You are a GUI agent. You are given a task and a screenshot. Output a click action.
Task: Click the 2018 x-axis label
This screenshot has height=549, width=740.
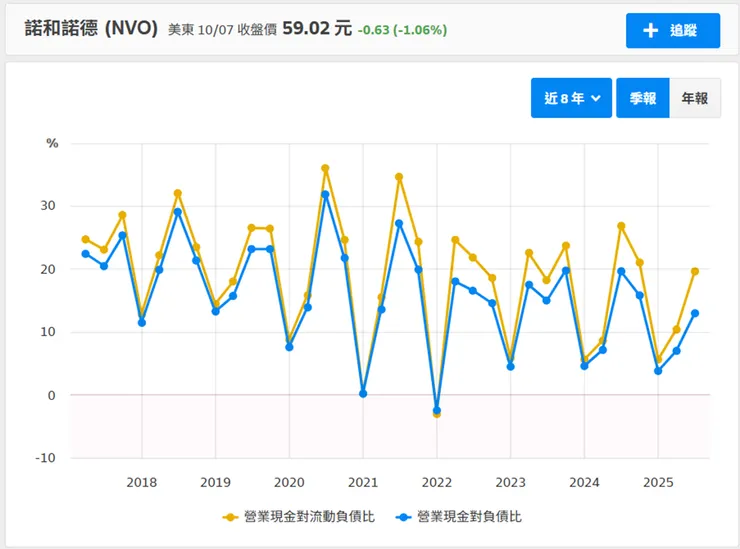coord(142,482)
